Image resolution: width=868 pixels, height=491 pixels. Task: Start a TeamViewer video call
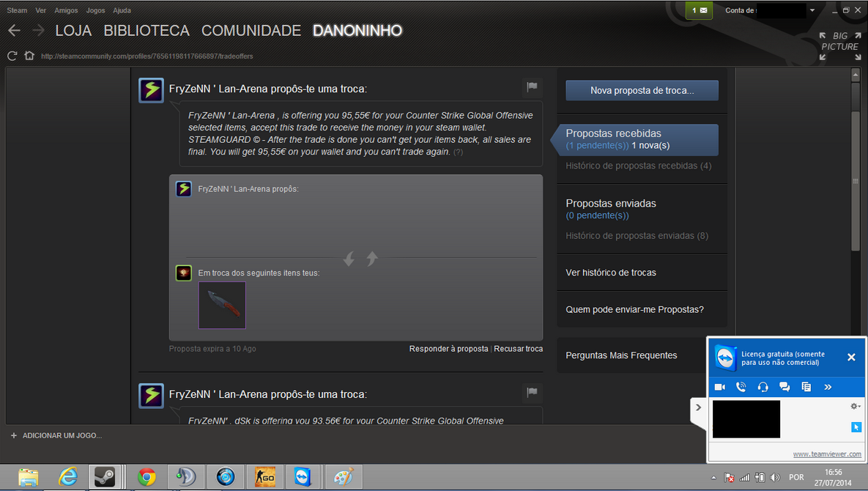(x=719, y=387)
